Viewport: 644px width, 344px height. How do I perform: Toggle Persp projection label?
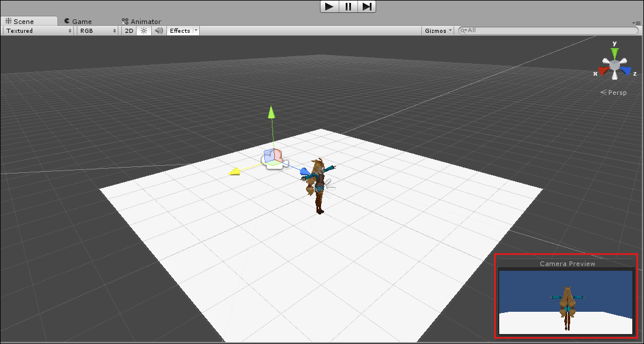pos(614,93)
